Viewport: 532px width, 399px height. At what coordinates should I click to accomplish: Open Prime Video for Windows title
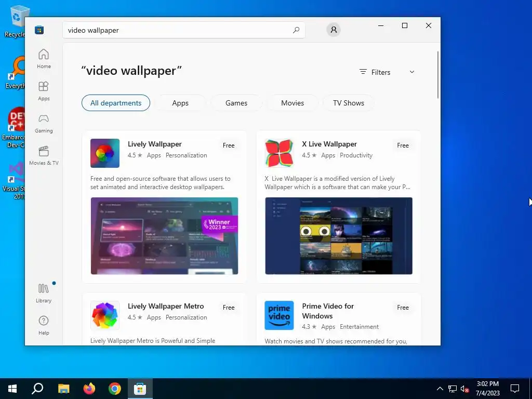(328, 311)
